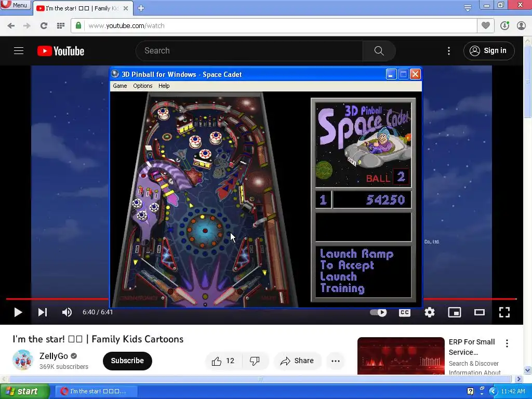Open the ERP ad options menu
532x399 pixels.
tap(507, 343)
